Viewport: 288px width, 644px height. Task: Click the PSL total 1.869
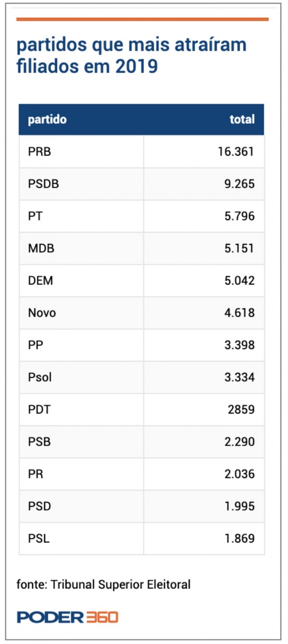pyautogui.click(x=239, y=538)
